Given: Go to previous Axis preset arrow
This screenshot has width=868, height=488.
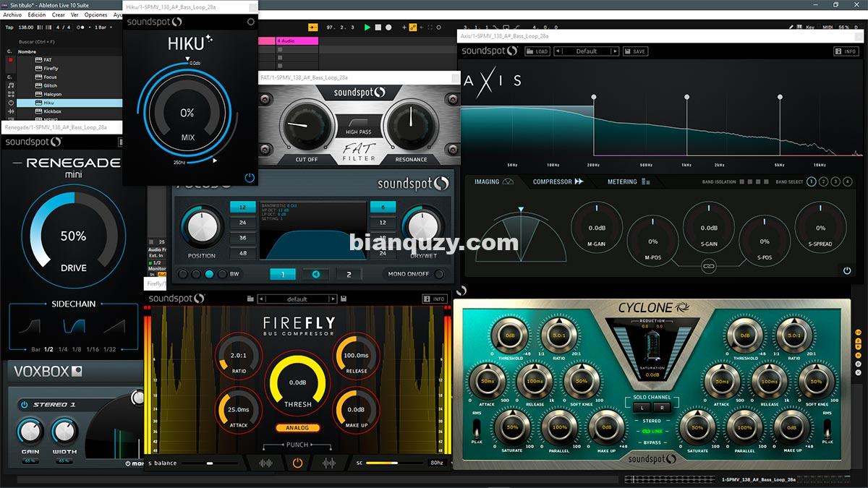Looking at the screenshot, I should coord(559,51).
